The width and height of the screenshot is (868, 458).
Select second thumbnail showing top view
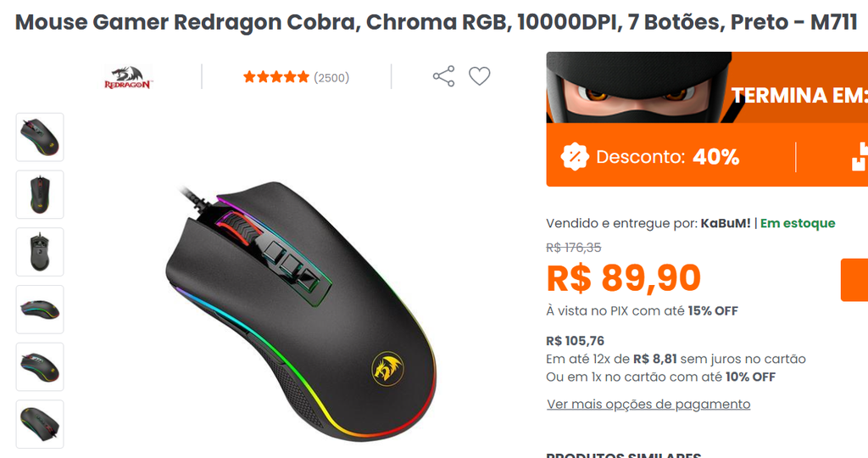tap(40, 194)
